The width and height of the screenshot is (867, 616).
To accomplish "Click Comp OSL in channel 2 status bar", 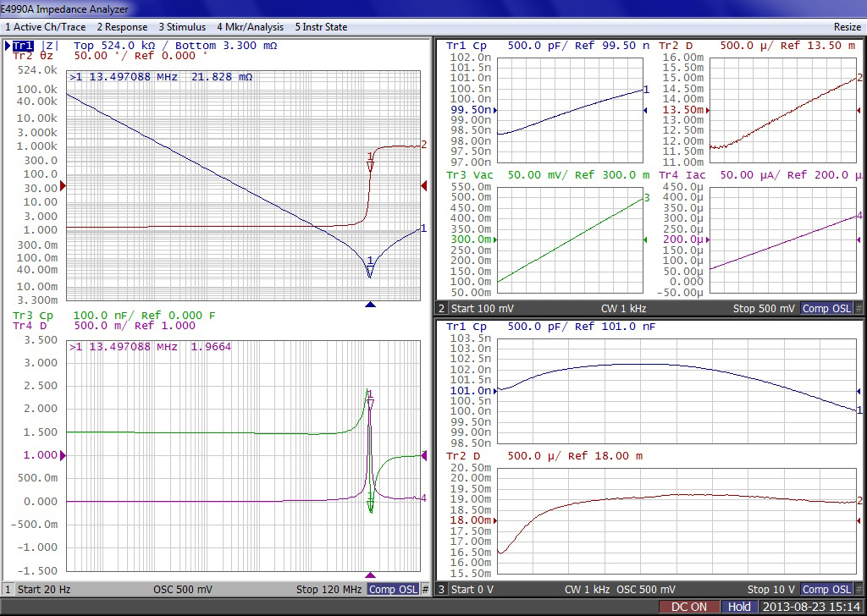I will pyautogui.click(x=827, y=309).
